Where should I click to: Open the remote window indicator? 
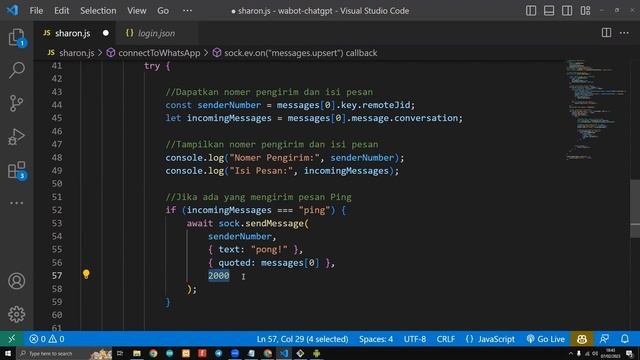pos(11,339)
